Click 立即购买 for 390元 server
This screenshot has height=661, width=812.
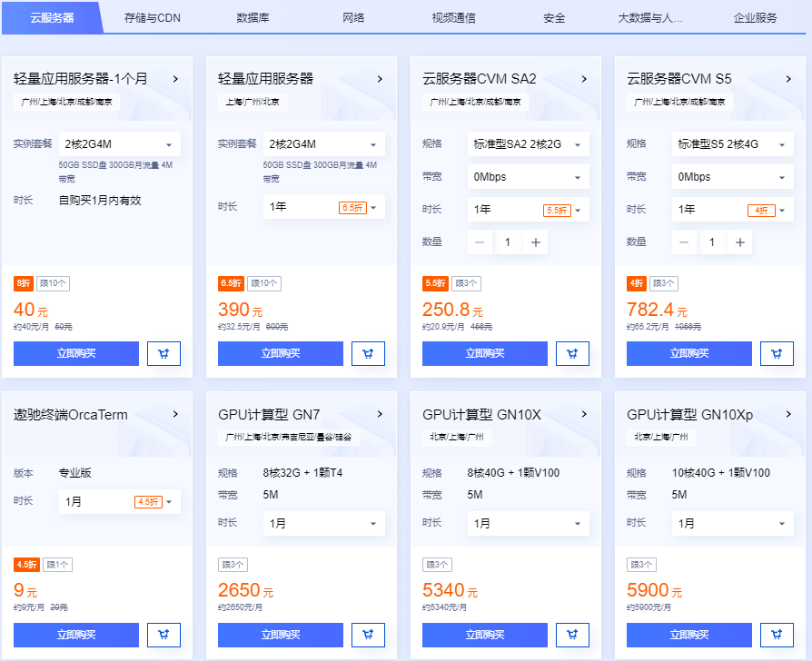(x=281, y=353)
